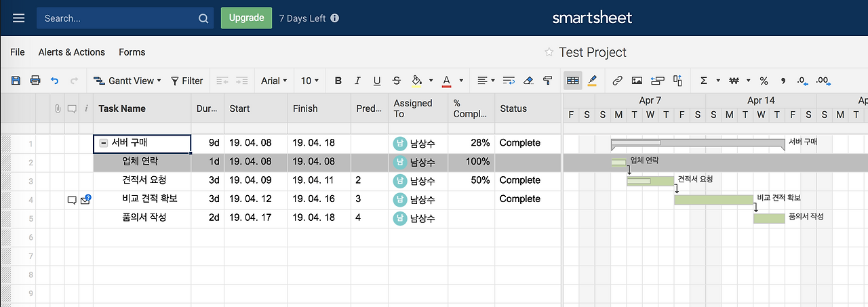Insert a hyperlink with the link icon

tap(617, 81)
